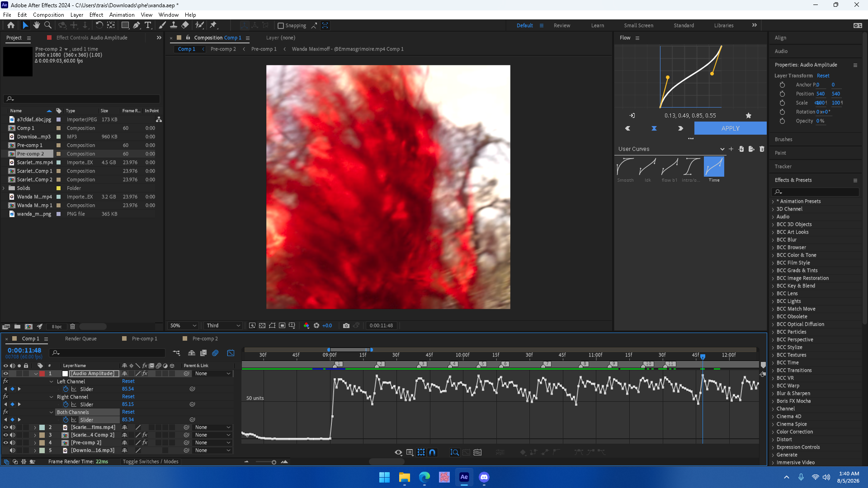This screenshot has height=488, width=868.
Task: Select the Zoom tool in toolbar
Action: point(48,25)
